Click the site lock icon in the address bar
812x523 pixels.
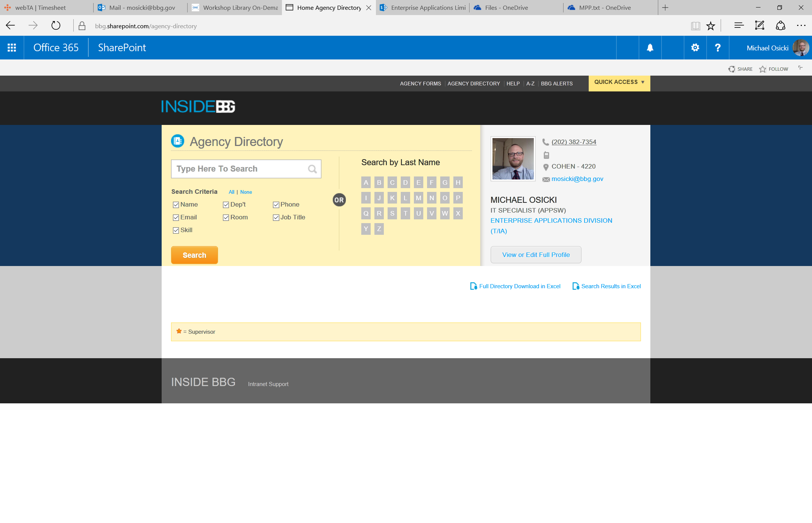[82, 26]
